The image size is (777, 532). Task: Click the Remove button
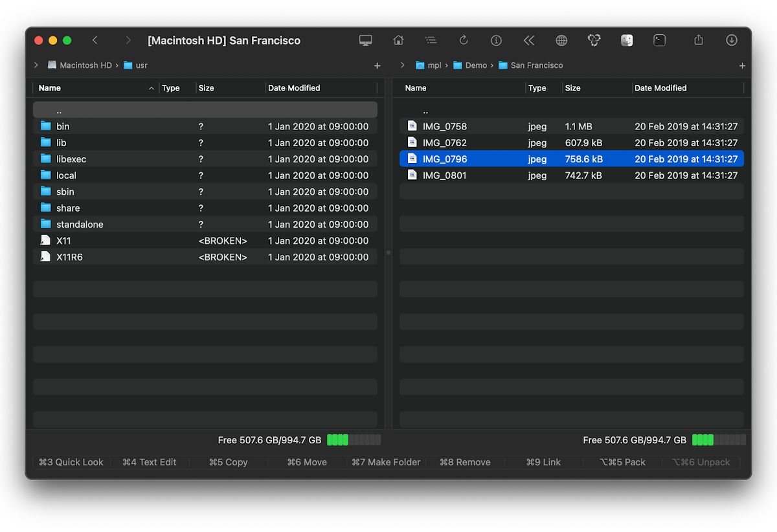coord(465,462)
